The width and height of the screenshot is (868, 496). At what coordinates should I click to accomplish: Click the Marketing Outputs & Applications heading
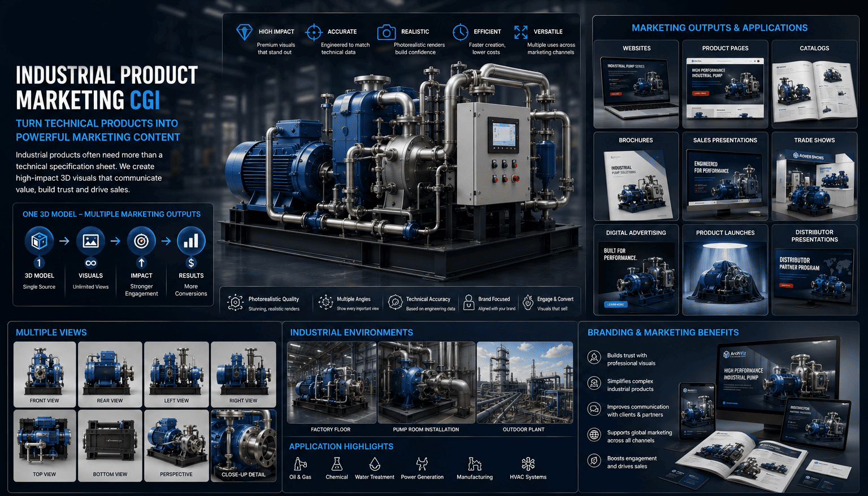point(719,28)
